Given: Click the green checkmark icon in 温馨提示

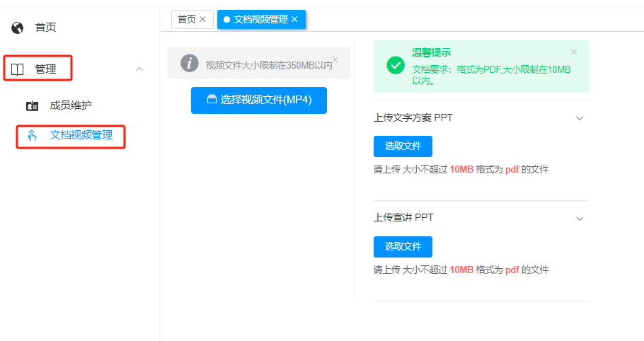Looking at the screenshot, I should (x=396, y=65).
